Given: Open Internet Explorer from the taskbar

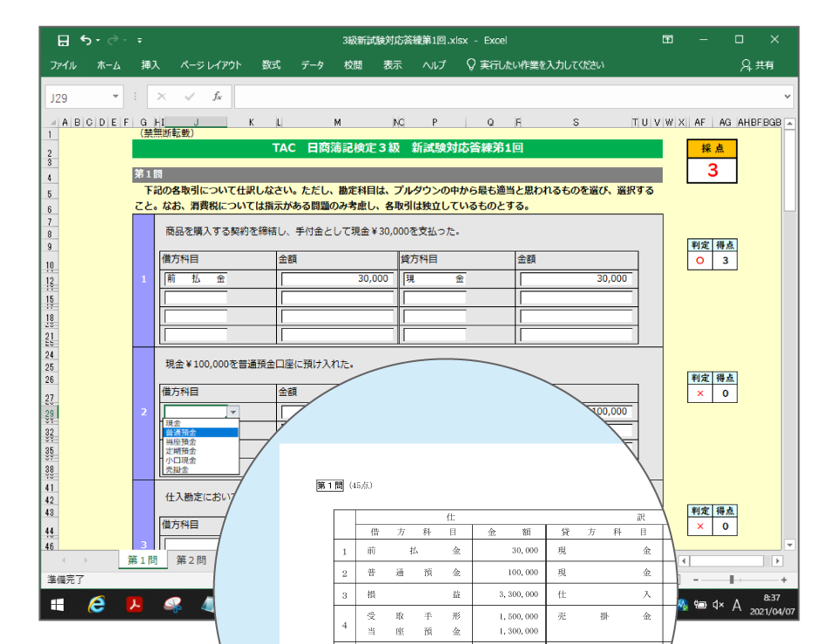Looking at the screenshot, I should 97,606.
